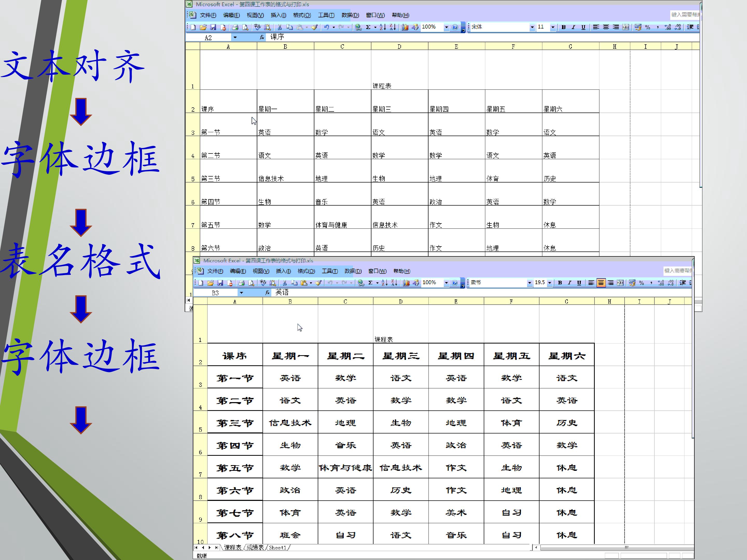The image size is (747, 560).
Task: Toggle Italic next to font size 11
Action: tap(573, 27)
